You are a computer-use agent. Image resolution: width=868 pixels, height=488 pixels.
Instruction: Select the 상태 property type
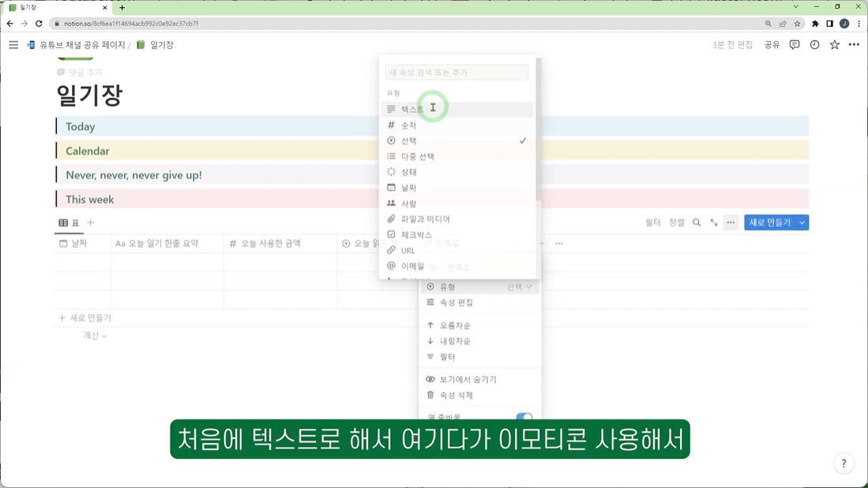tap(459, 172)
